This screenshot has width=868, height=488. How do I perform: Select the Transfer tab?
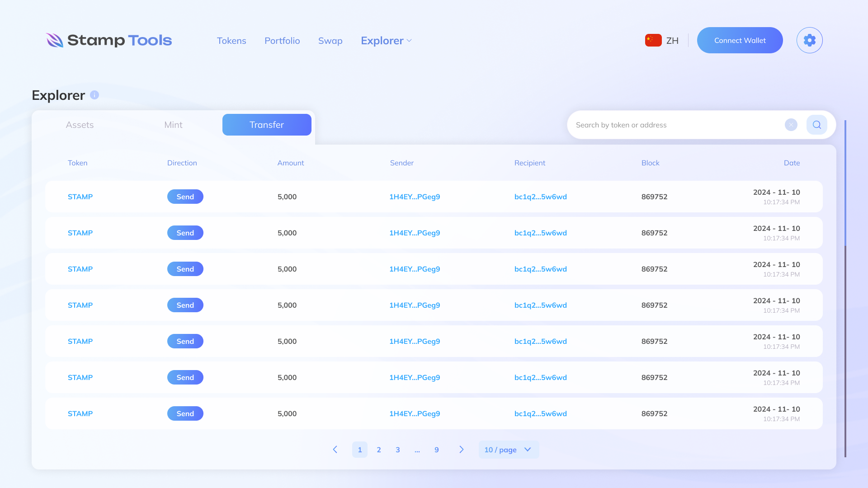(267, 125)
